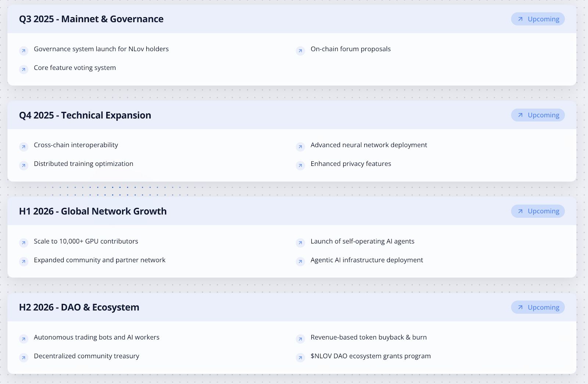Viewport: 588px width, 384px height.
Task: Click arrow icon next to Core feature voting system
Action: pos(24,70)
